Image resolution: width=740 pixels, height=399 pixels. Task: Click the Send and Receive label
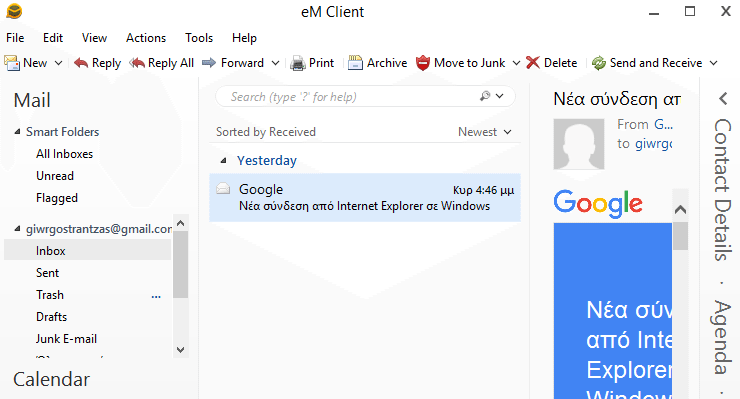point(656,63)
